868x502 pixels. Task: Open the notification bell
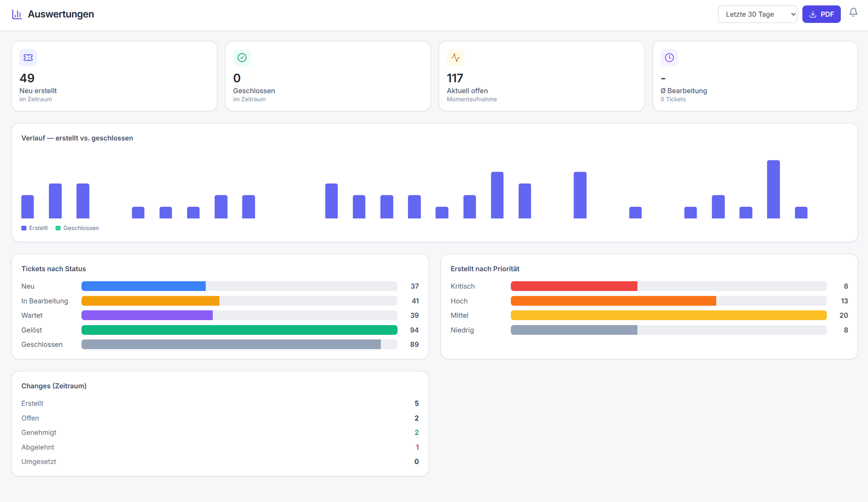(853, 12)
